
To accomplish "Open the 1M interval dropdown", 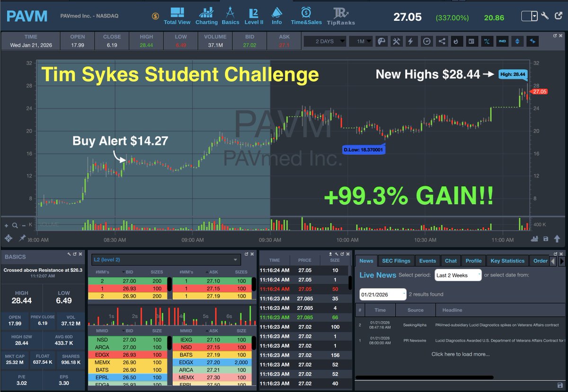I will coord(361,41).
